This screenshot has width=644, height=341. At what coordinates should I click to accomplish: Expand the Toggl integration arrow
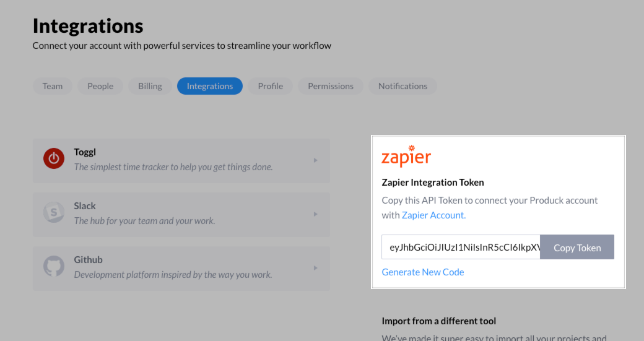click(315, 160)
